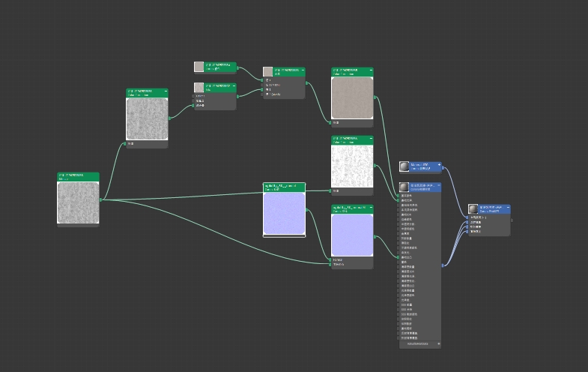
Task: Click the composite node's output socket
Action: point(307,83)
